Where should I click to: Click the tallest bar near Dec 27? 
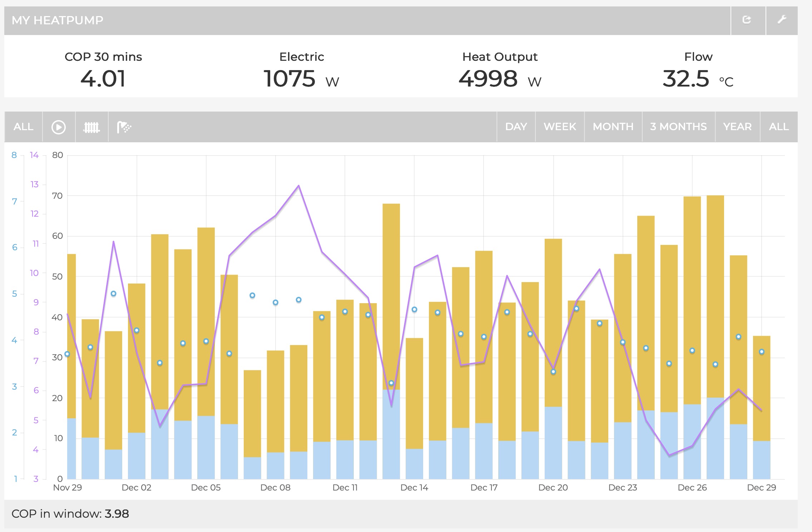715,286
